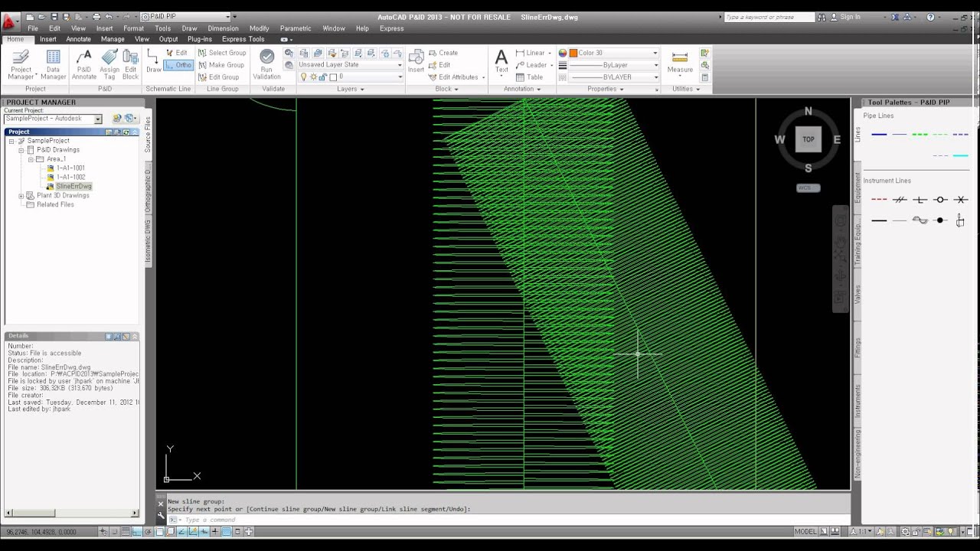Open the Project Manager ribbon tool
This screenshot has height=551, width=980.
click(21, 64)
